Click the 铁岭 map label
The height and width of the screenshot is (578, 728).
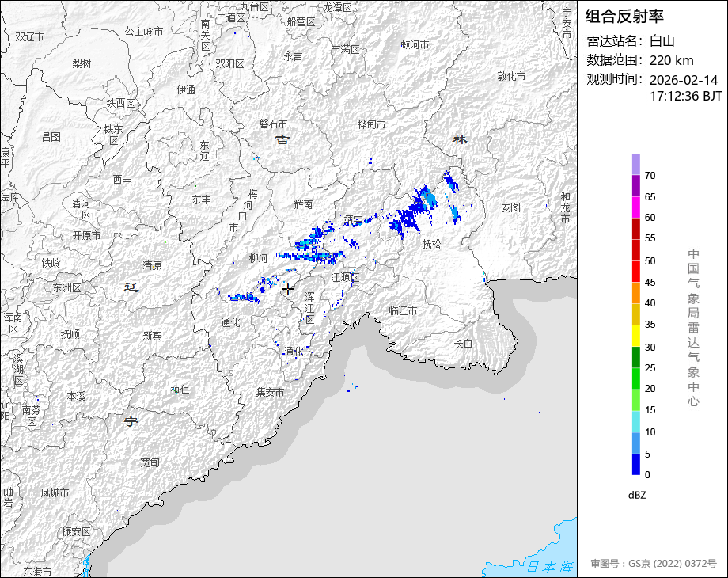coord(51,263)
